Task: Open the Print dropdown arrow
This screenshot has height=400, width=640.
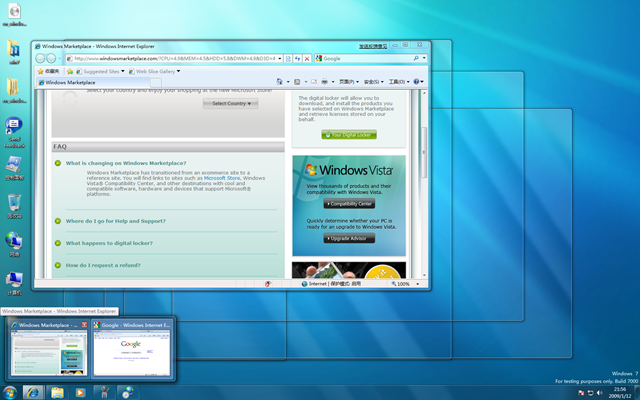Action: click(x=333, y=82)
